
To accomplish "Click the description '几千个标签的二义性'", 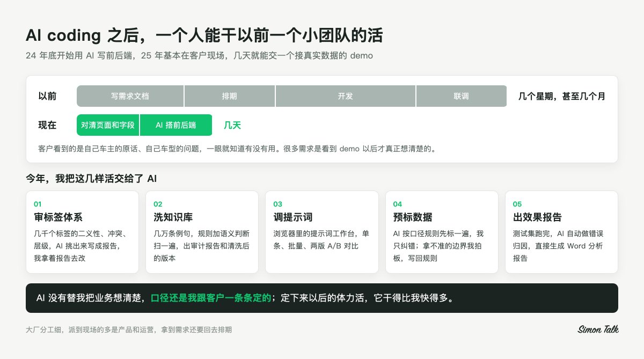I will [x=80, y=246].
